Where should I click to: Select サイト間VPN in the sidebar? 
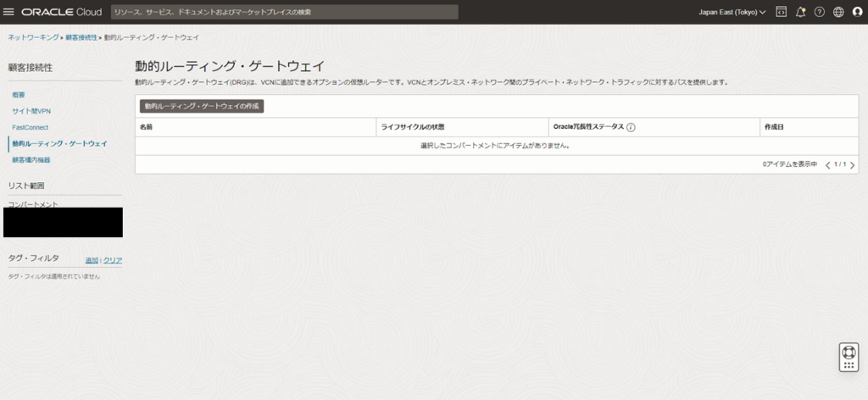pyautogui.click(x=31, y=111)
